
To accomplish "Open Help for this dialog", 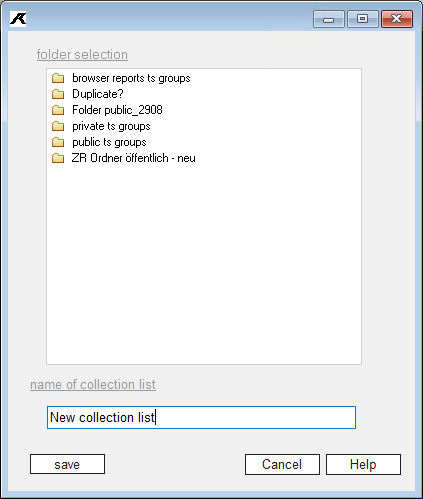I will coord(363,464).
